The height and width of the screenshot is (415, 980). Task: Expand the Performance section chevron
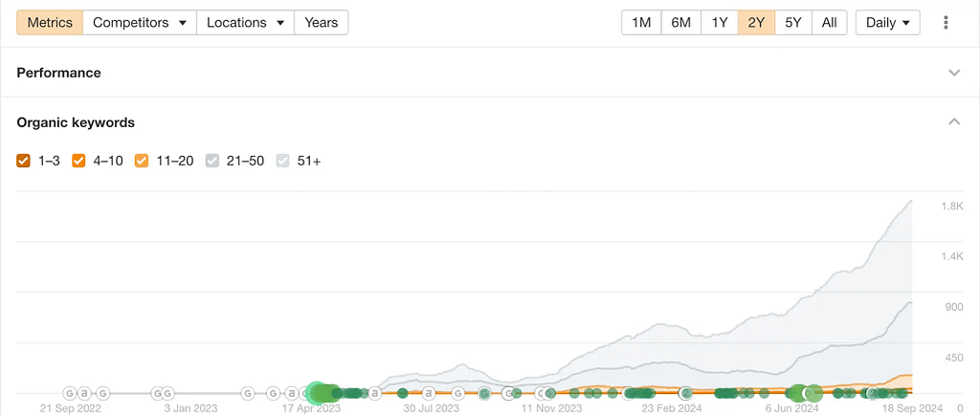click(953, 73)
